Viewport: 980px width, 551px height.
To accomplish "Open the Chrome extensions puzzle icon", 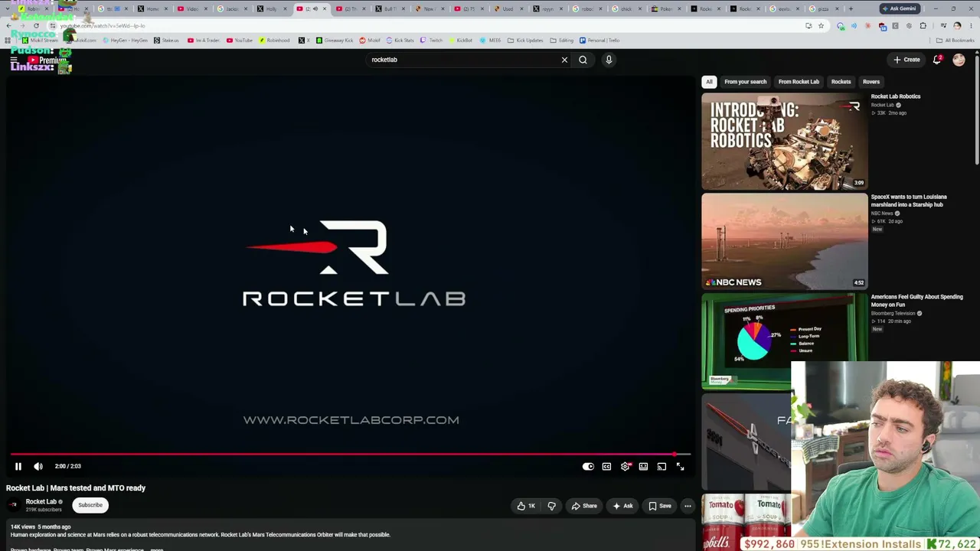I will tap(923, 26).
